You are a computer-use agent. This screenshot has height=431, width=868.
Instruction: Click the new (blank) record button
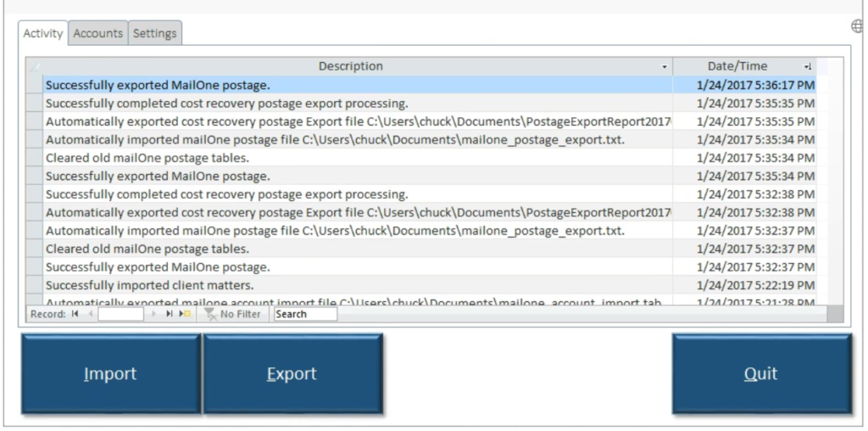[184, 314]
